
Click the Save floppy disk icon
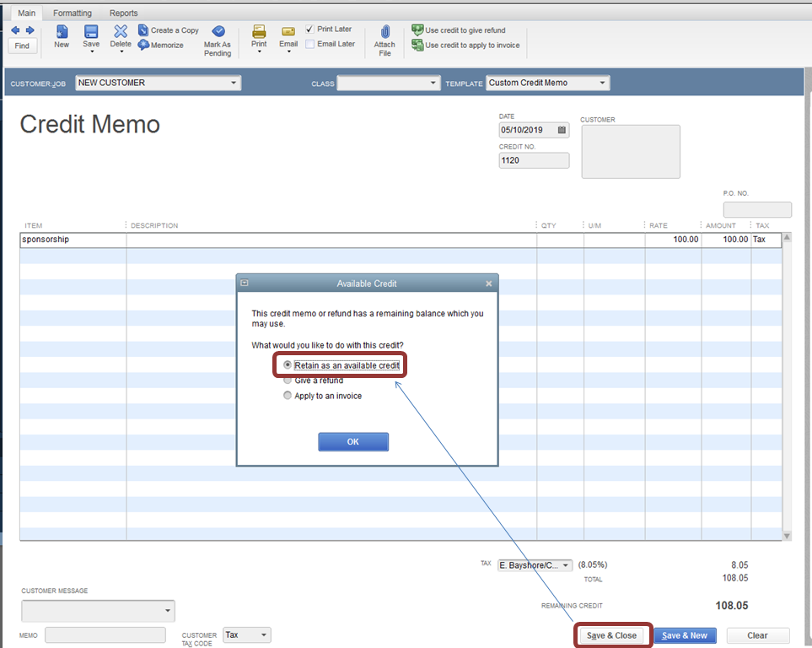coord(91,31)
